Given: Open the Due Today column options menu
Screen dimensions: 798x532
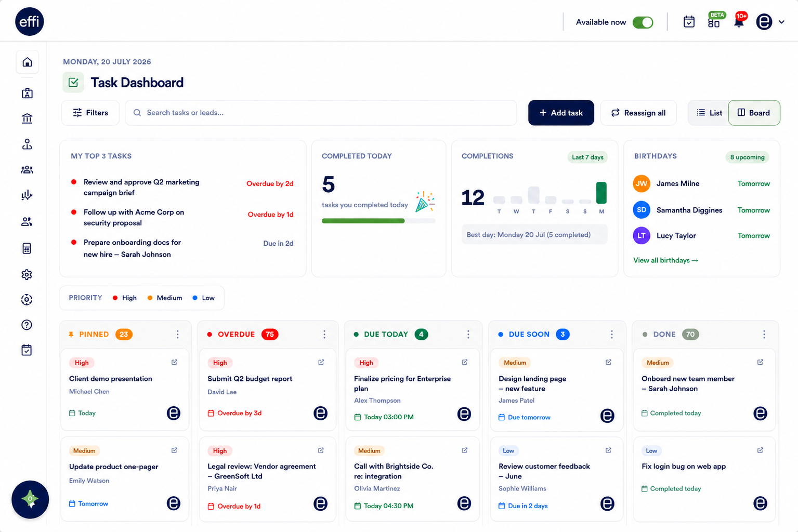Looking at the screenshot, I should [x=468, y=334].
